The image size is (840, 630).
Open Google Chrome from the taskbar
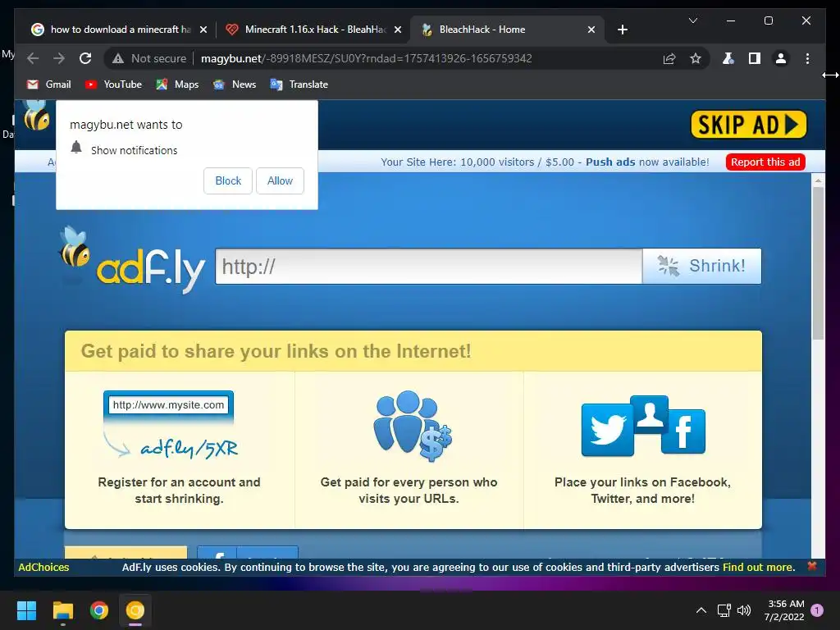coord(99,610)
